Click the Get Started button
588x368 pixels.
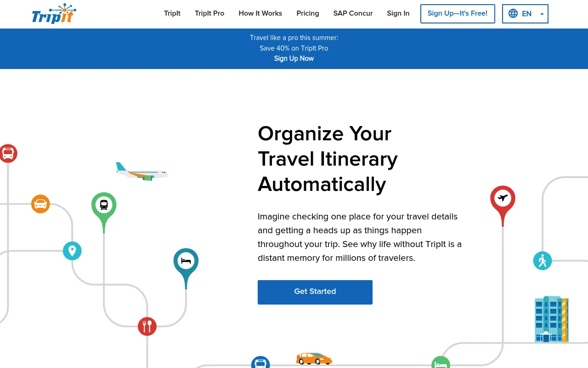coord(315,292)
